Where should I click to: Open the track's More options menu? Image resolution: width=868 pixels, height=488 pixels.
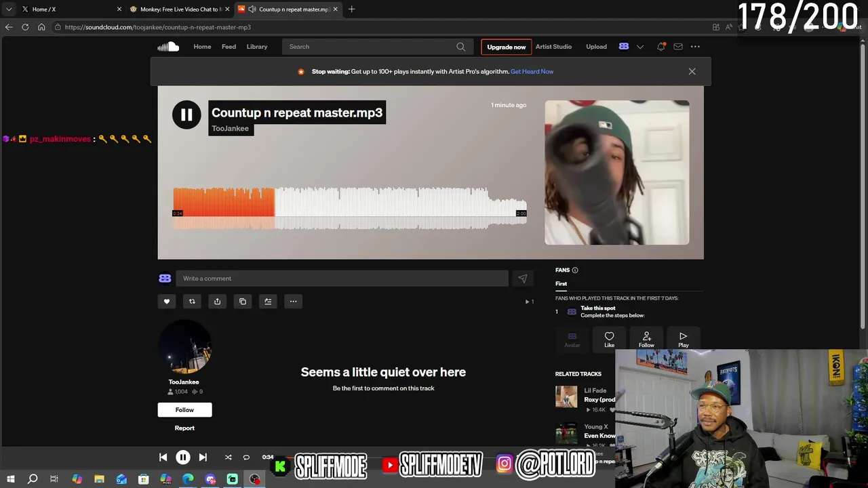293,302
